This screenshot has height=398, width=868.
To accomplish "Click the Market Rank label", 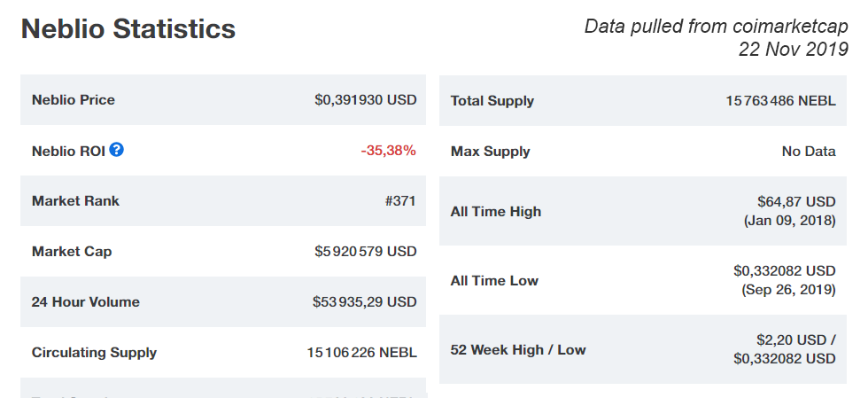I will click(x=75, y=200).
